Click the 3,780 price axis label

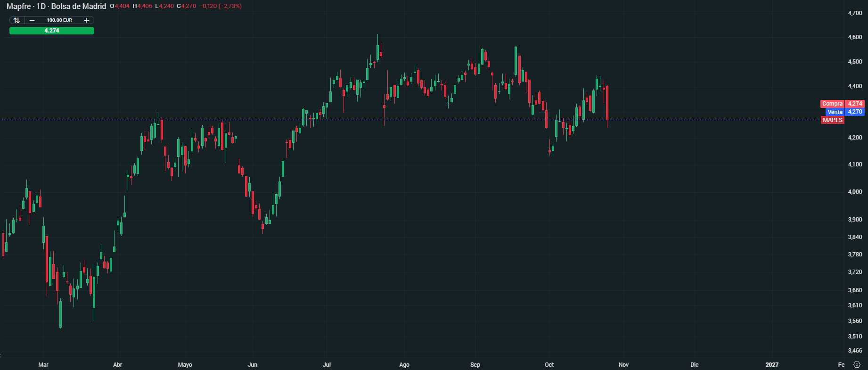point(855,255)
